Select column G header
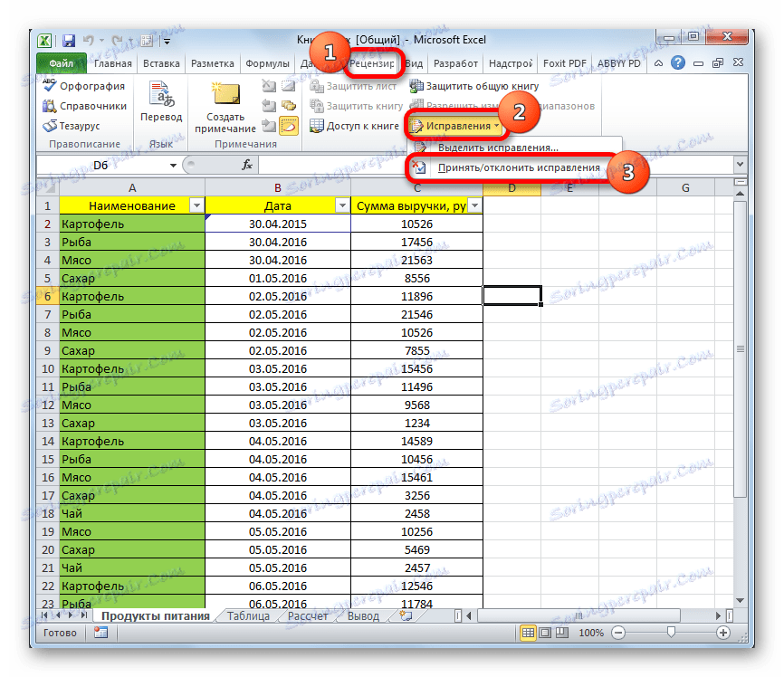Screen dimensions: 784x677 click(685, 188)
